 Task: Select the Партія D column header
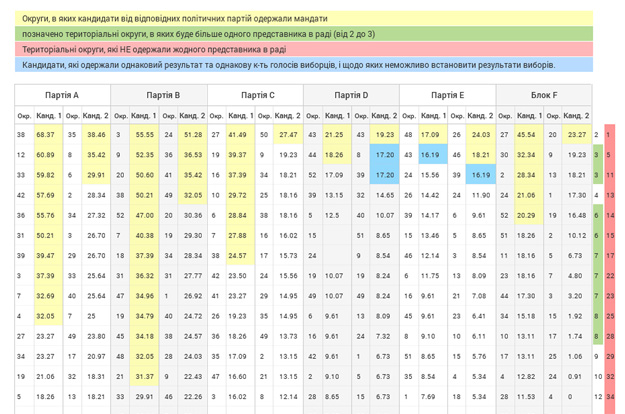pyautogui.click(x=352, y=95)
